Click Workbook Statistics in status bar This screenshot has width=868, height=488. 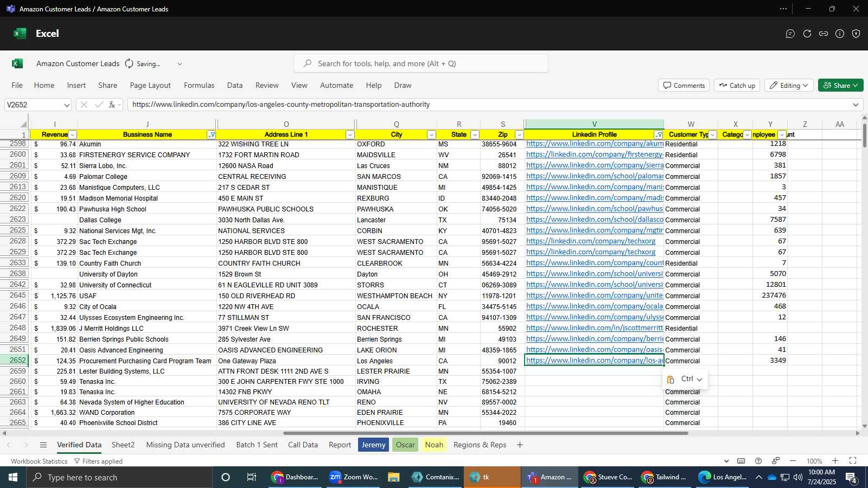coord(39,461)
